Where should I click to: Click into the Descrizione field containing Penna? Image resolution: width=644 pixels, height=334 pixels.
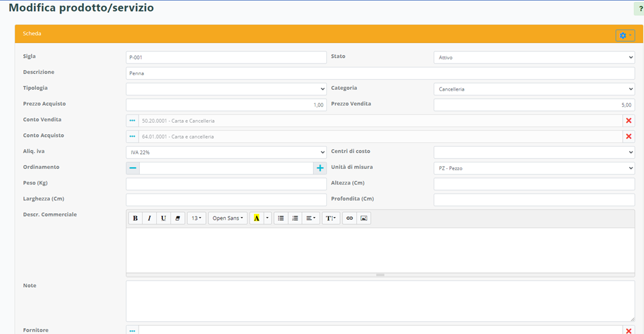(380, 73)
